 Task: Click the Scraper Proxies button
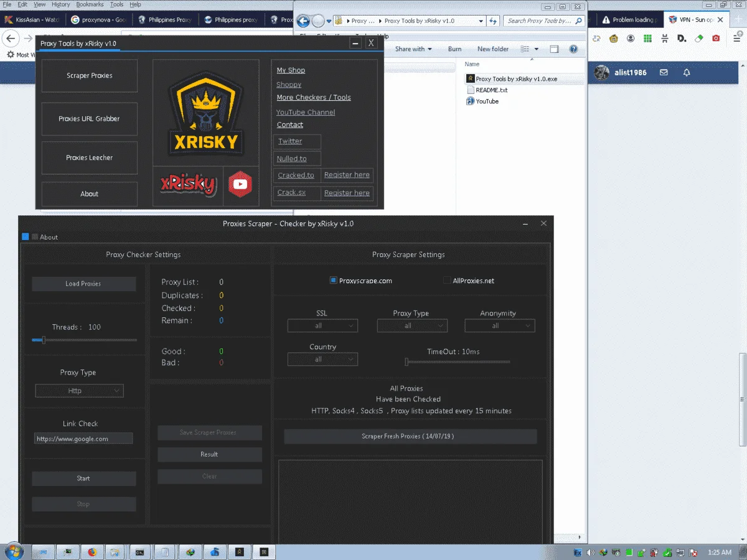[x=90, y=76]
